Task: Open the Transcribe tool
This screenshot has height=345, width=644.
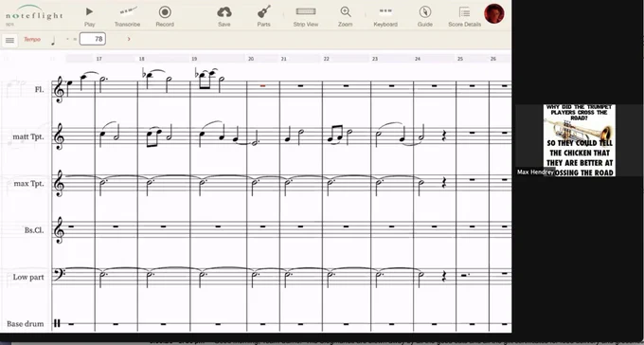Action: pos(127,16)
